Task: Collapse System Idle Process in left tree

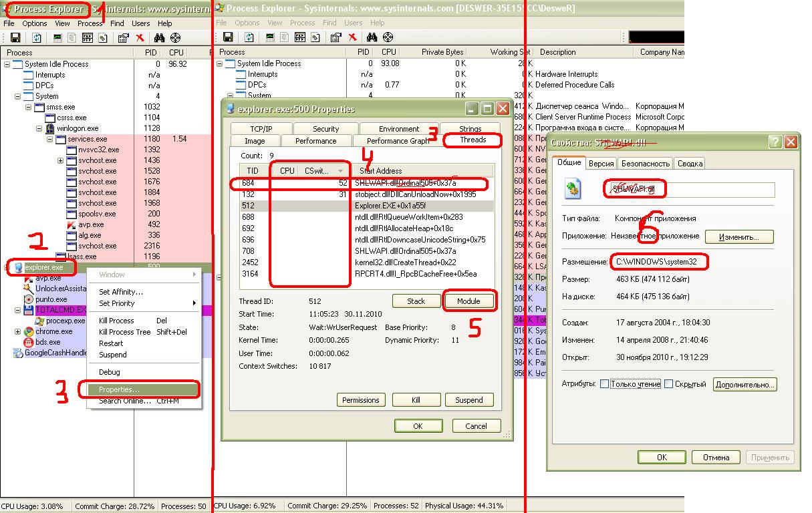Action: (7, 64)
